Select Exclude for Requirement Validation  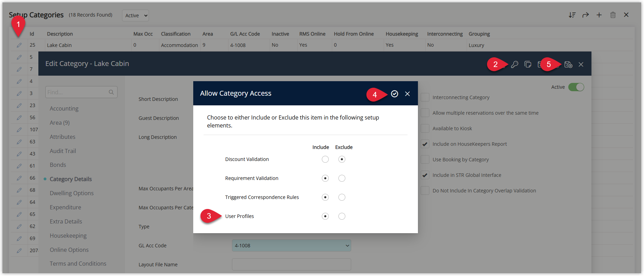342,178
